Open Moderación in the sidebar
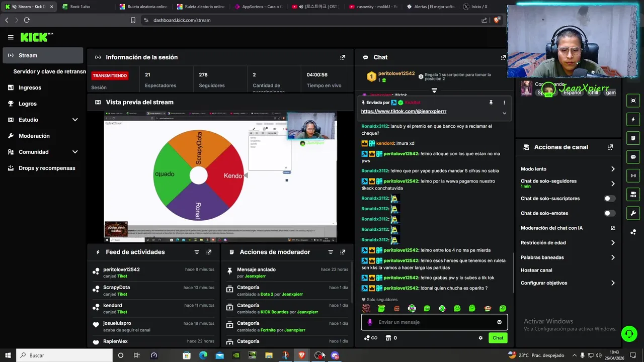This screenshot has width=644, height=362. (x=43, y=136)
